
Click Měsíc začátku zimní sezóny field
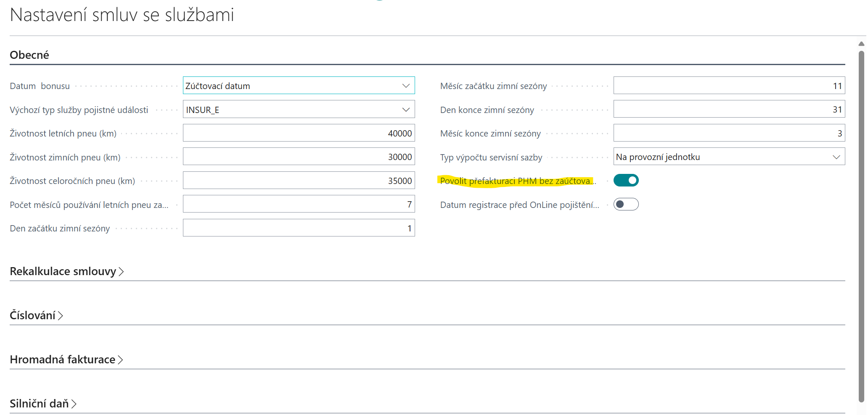point(729,86)
